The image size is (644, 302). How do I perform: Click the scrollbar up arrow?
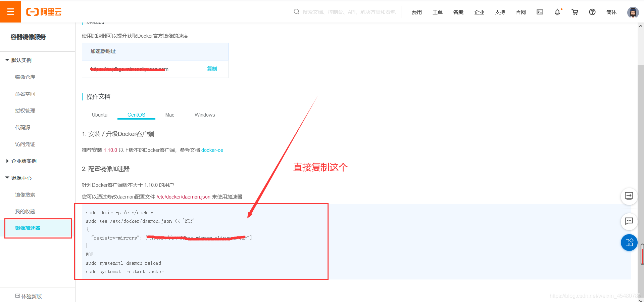(x=641, y=26)
